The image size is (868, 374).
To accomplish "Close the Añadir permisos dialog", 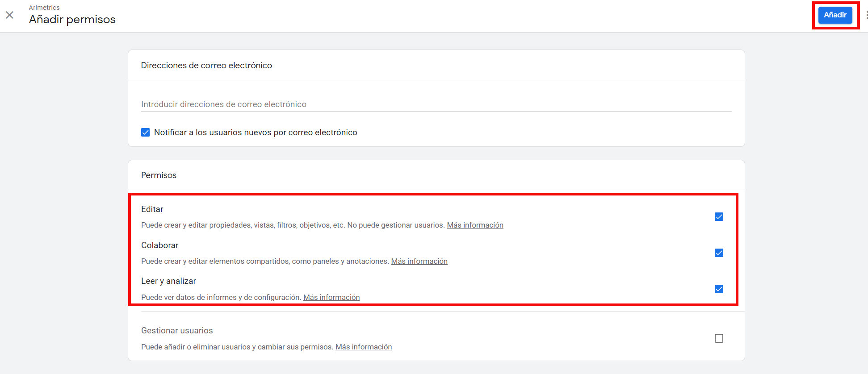I will [9, 15].
